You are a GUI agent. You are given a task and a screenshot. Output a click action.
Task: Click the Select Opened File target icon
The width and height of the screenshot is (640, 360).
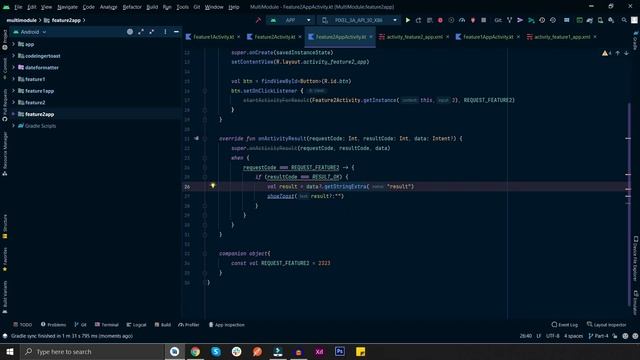130,32
